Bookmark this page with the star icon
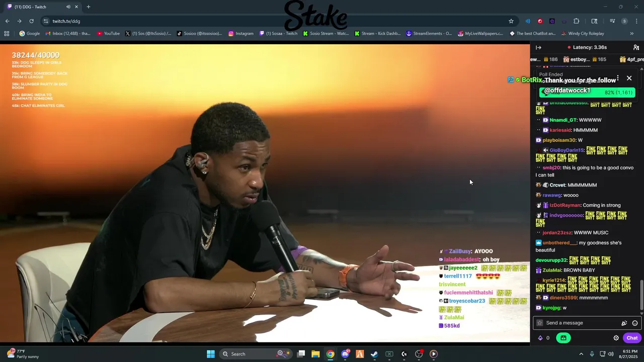Image resolution: width=644 pixels, height=362 pixels. tap(511, 21)
